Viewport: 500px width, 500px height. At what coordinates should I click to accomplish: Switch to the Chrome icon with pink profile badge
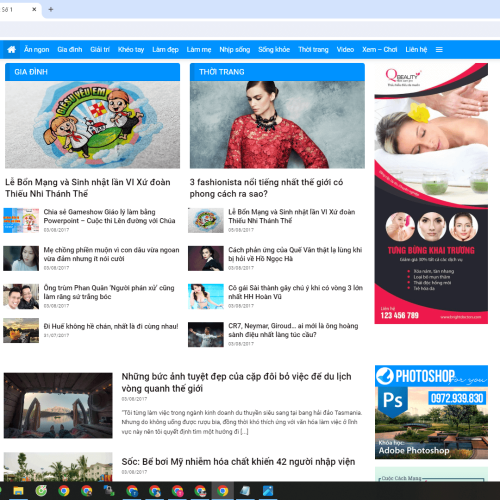pyautogui.click(x=177, y=491)
